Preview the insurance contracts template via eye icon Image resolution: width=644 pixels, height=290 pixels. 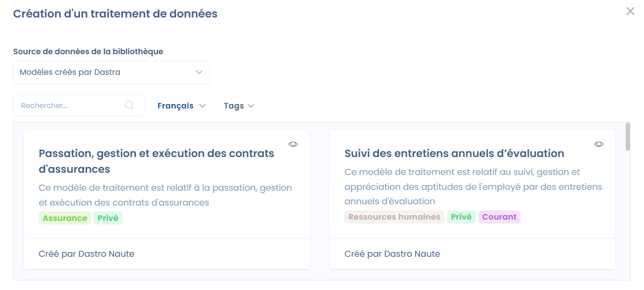click(293, 144)
